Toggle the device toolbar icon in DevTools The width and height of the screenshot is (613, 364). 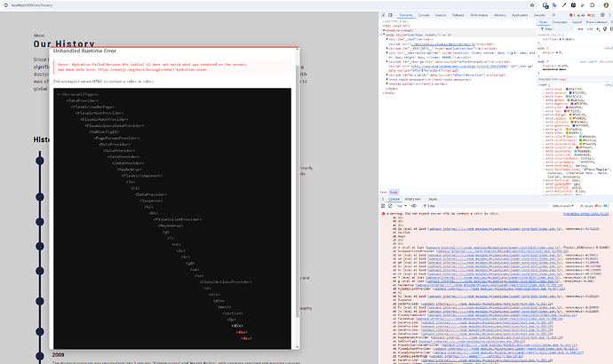392,15
